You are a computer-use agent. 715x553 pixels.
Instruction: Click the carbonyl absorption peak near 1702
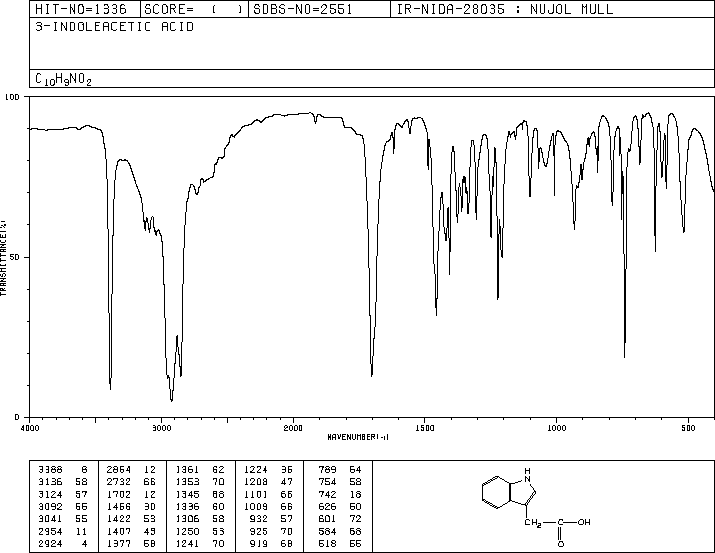[372, 374]
